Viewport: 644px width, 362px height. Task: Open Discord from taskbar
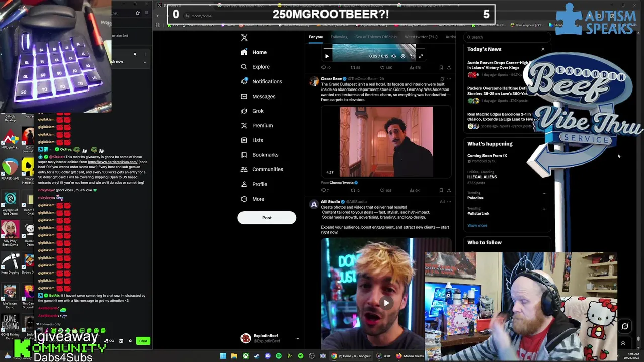coord(267,356)
